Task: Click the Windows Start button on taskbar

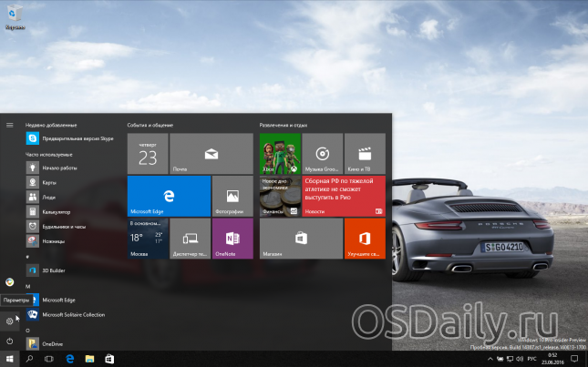Action: [10, 360]
